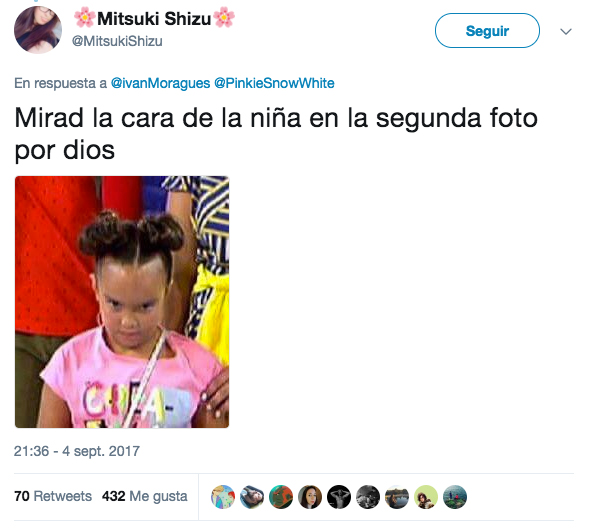593x530 pixels.
Task: Open the lakeside landscape liker avatar
Action: click(x=397, y=497)
